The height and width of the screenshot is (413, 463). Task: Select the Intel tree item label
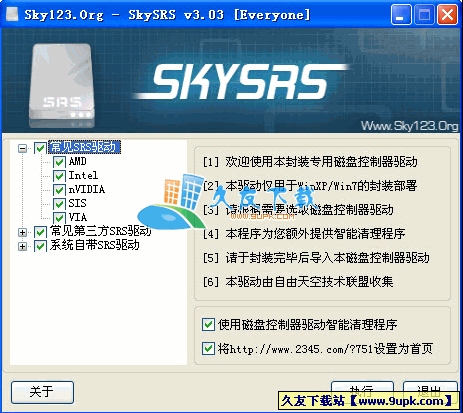83,176
